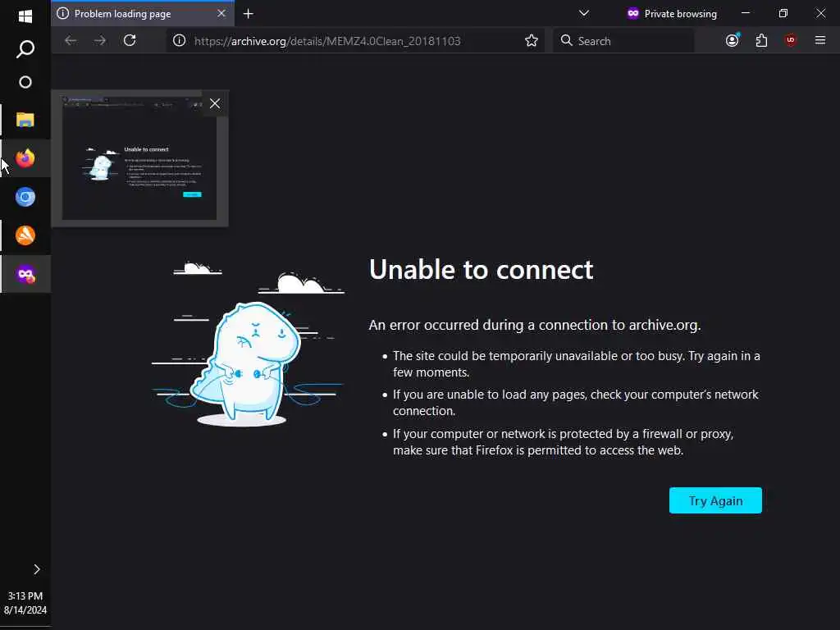Open a new tab with plus button
Image resolution: width=840 pixels, height=630 pixels.
(248, 14)
